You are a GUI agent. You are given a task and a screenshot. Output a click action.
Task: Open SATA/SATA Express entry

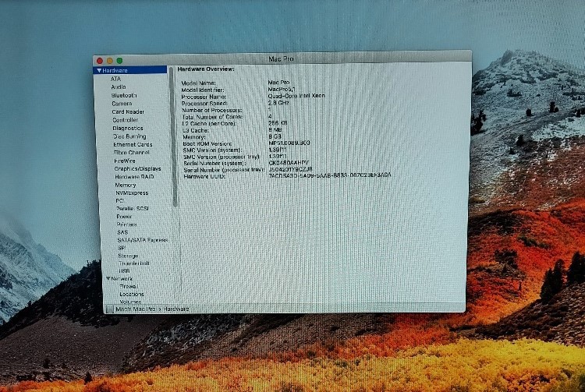tap(143, 240)
